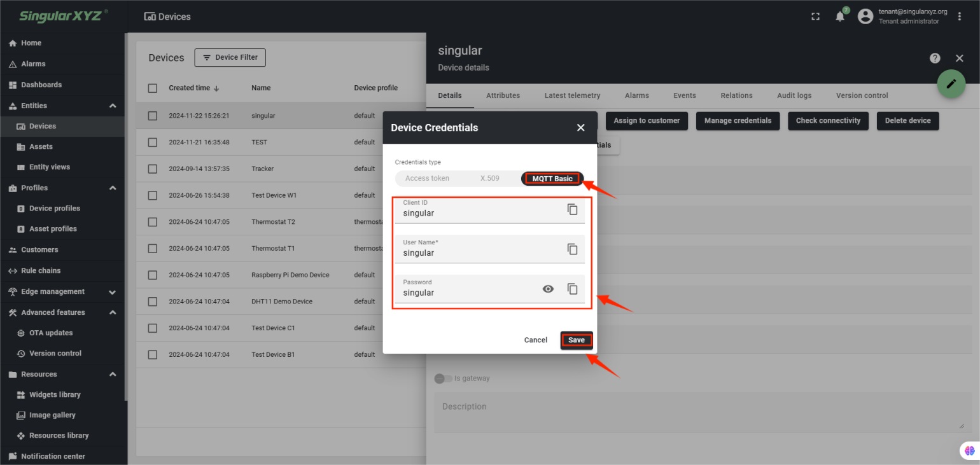Expand the Edge management section
This screenshot has height=465, width=980.
[x=113, y=292]
